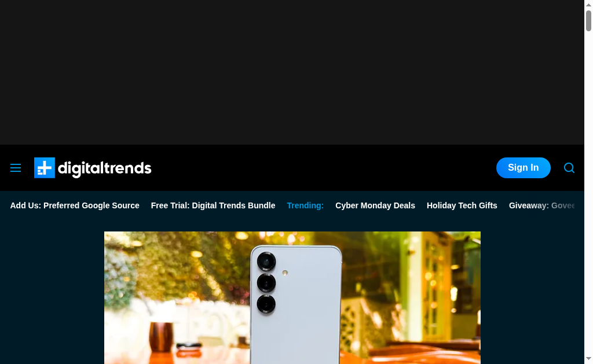Click the vertical scrollbar thumb

tap(588, 20)
